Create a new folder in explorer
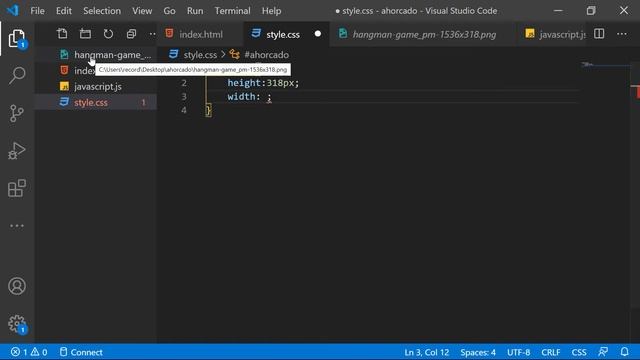The width and height of the screenshot is (640, 360). 85,34
